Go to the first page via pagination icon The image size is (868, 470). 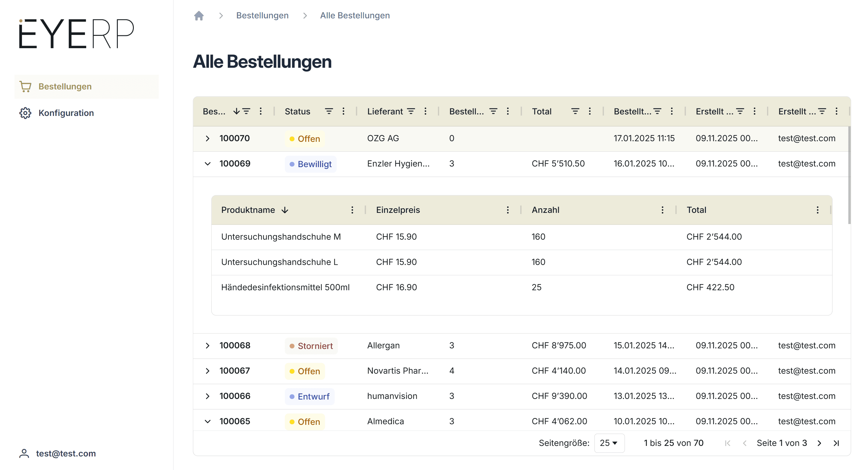(728, 443)
